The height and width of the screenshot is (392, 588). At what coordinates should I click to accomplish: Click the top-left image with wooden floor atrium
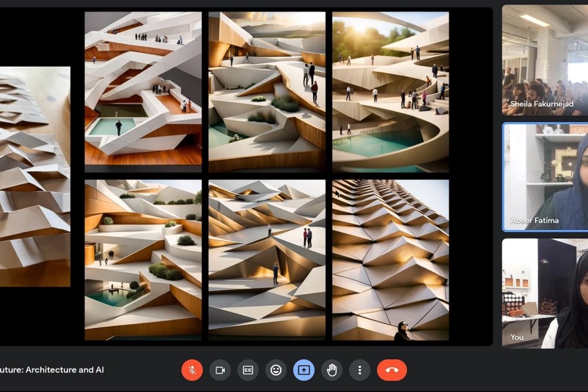[143, 91]
